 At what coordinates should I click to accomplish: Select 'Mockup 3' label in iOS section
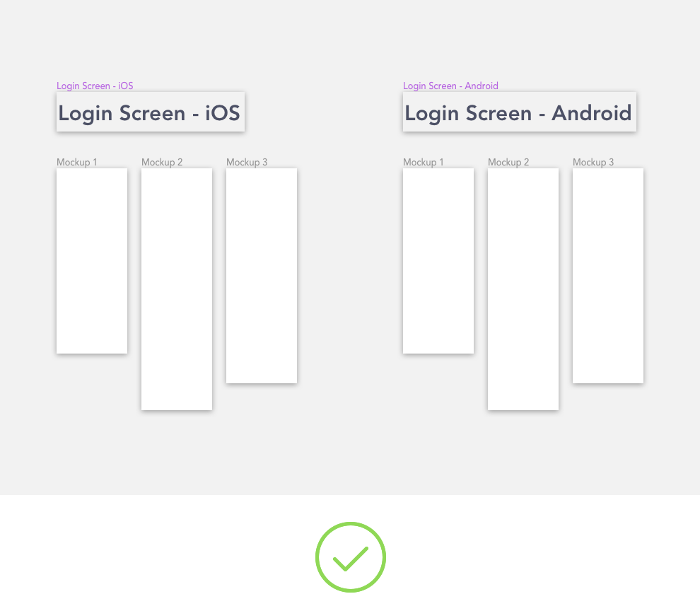point(247,162)
